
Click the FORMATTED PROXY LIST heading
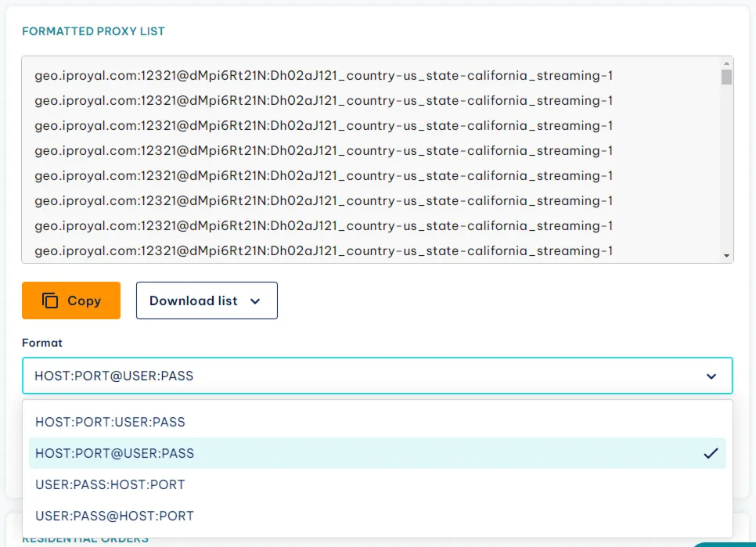coord(93,31)
